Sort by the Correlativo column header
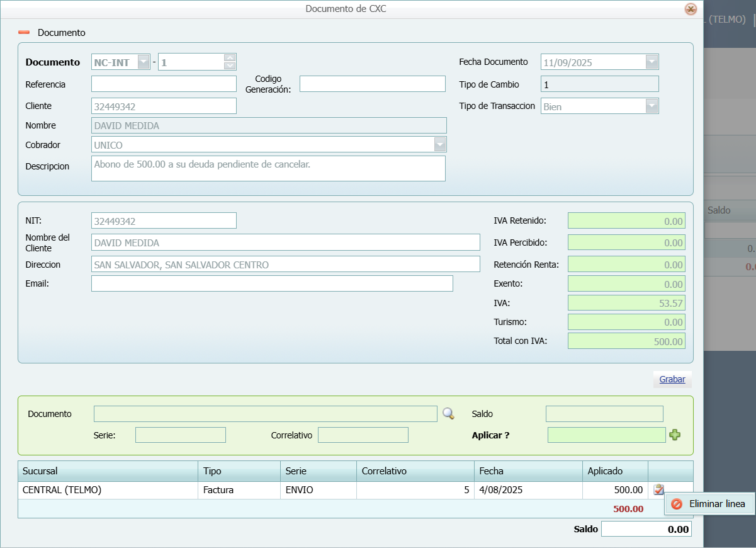 (x=415, y=471)
